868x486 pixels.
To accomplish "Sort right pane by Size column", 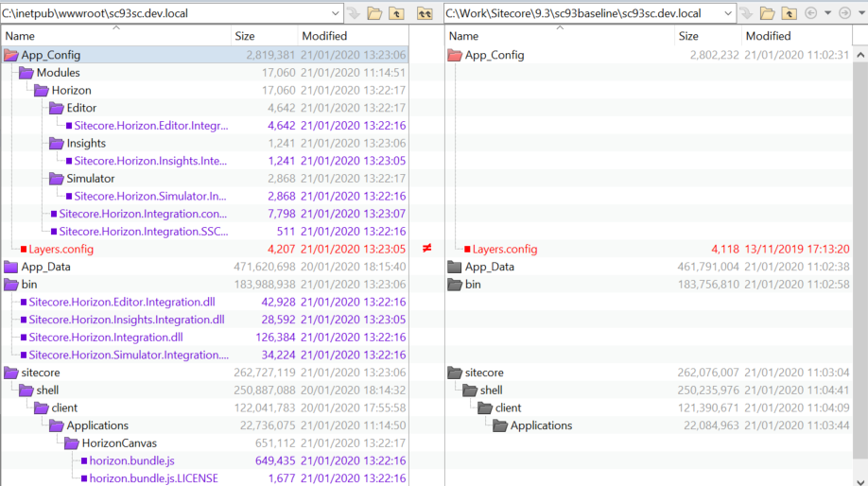I will [707, 36].
